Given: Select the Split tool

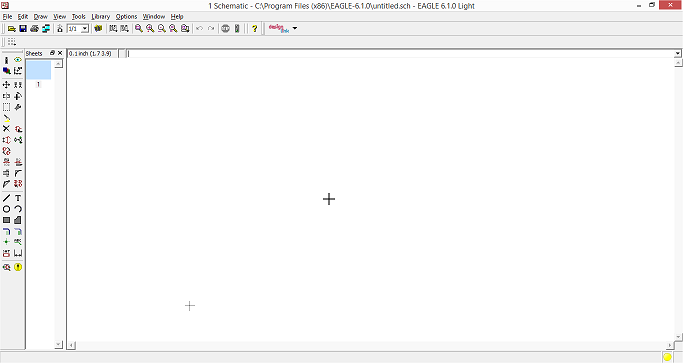Looking at the screenshot, I should [7, 184].
